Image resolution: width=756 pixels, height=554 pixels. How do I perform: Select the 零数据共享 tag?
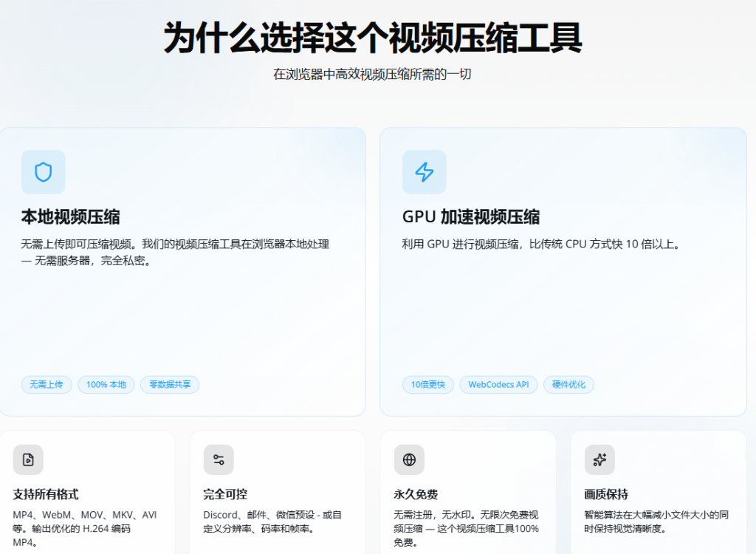(170, 385)
